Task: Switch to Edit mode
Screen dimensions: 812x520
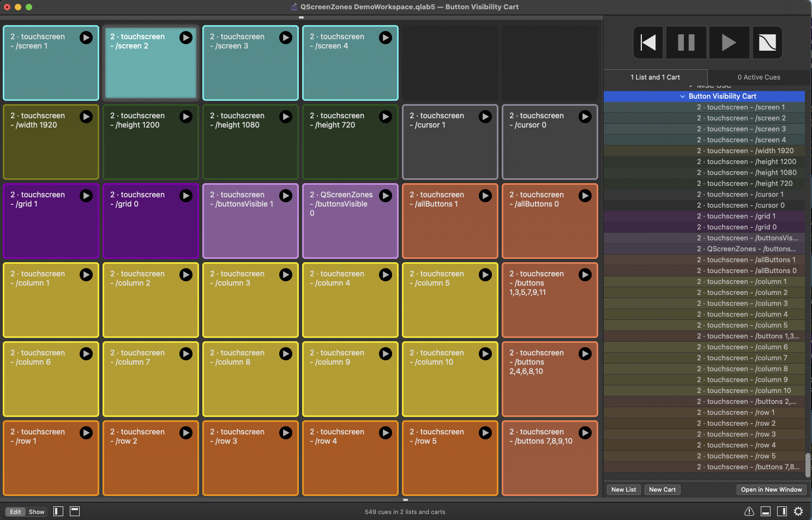Action: pos(15,512)
